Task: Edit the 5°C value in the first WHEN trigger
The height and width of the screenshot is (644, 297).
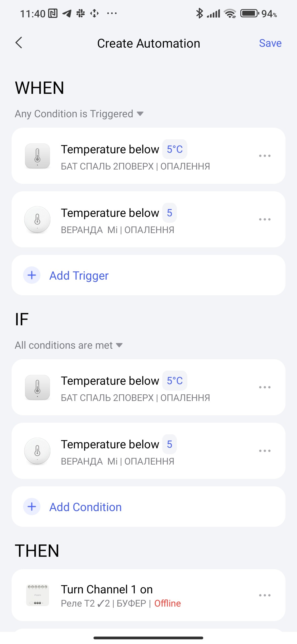Action: [x=175, y=149]
